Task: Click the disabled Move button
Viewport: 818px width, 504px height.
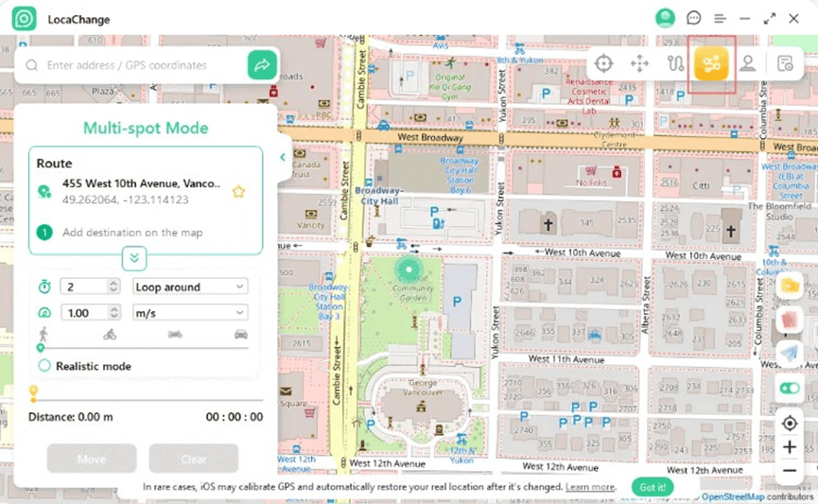Action: 92,459
